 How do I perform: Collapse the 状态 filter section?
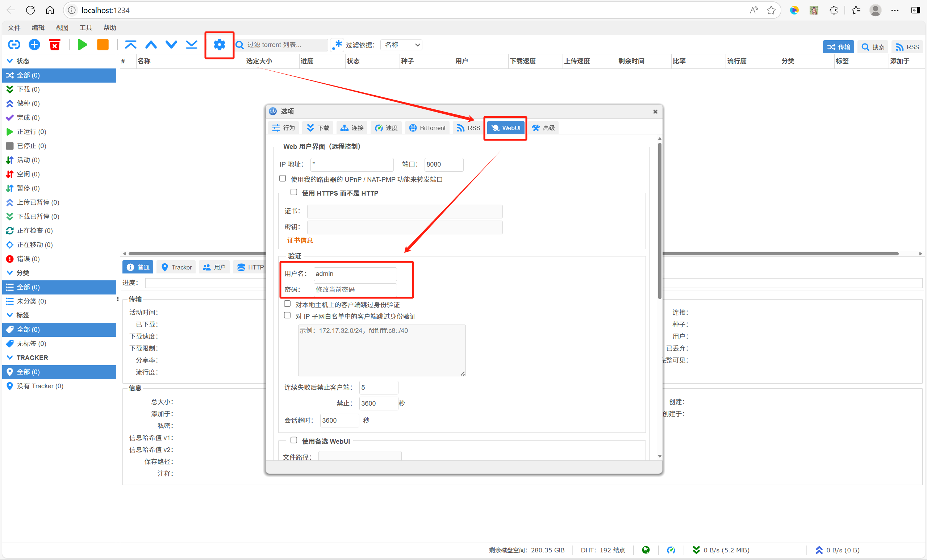10,61
